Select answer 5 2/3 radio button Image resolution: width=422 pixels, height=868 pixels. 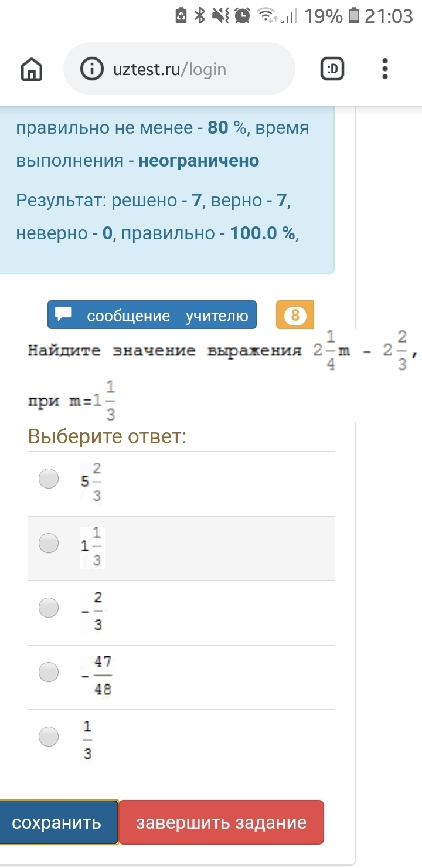coord(49,479)
